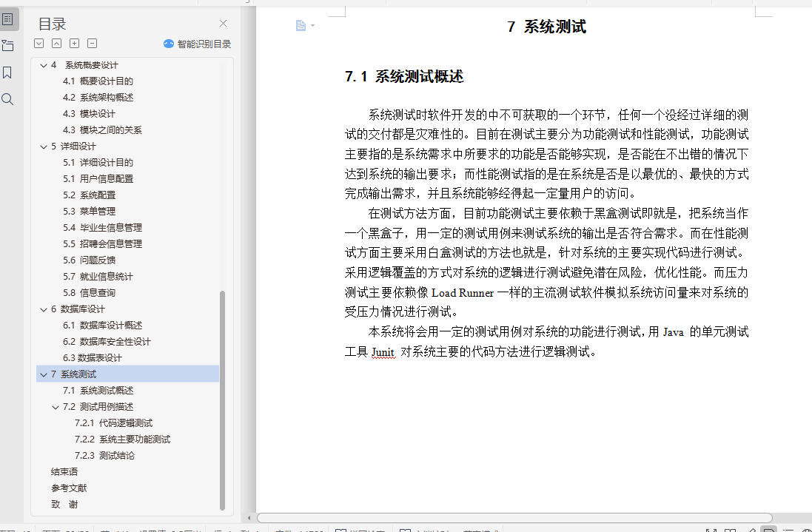Screen dimensions: 812x532
Task: Collapse the 5 详细设计 section
Action: (x=44, y=147)
